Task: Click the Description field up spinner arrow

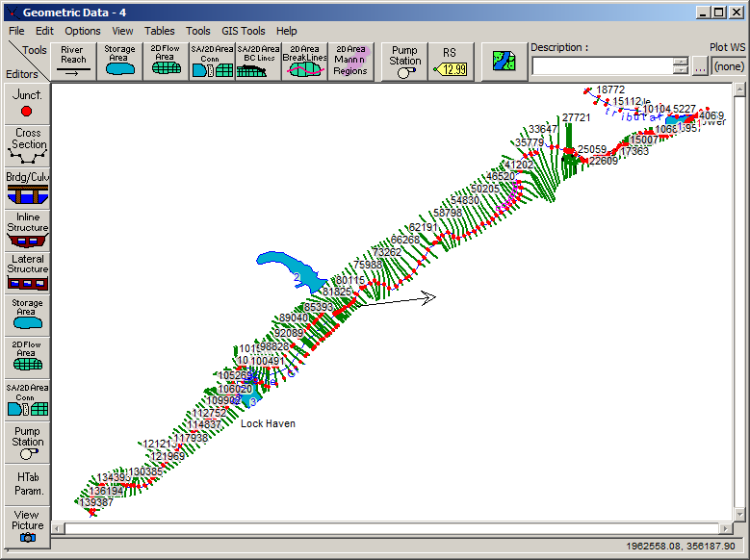Action: click(680, 62)
